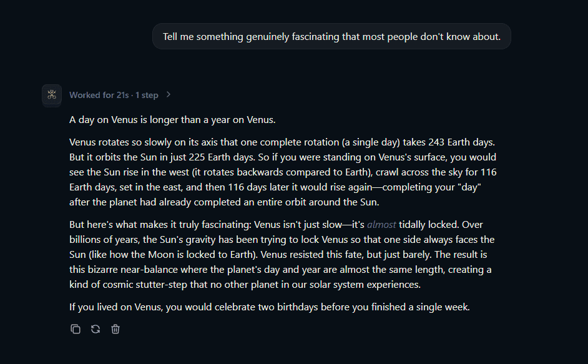588x364 pixels.
Task: Click the italic word 'almost'
Action: [381, 225]
